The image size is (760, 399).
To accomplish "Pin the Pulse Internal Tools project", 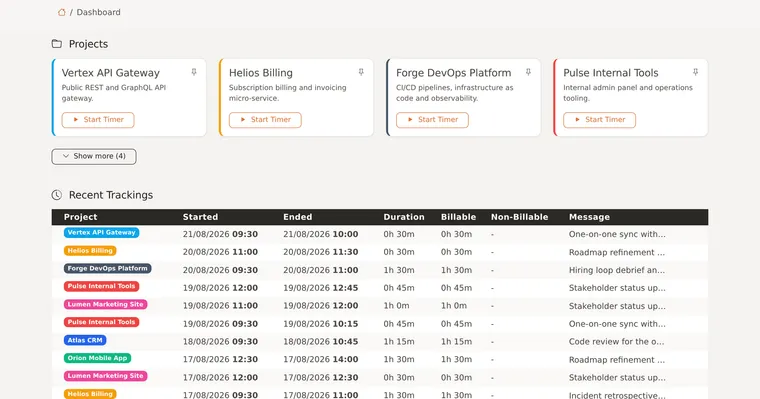I will pos(696,72).
